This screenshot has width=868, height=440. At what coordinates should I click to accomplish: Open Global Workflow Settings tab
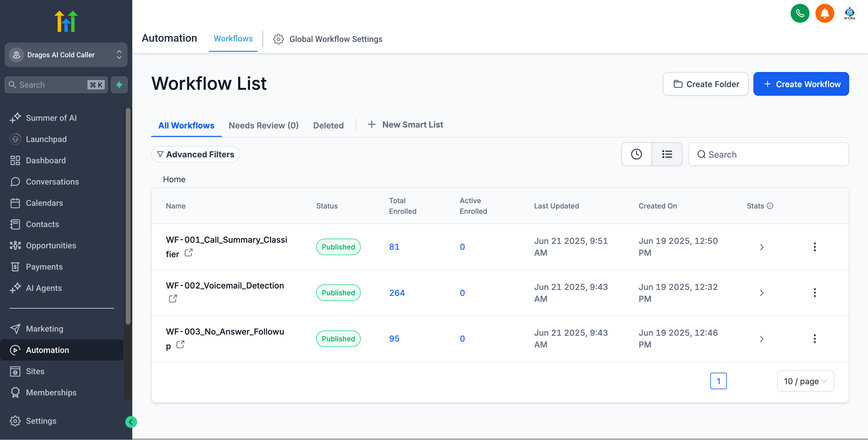click(x=328, y=39)
